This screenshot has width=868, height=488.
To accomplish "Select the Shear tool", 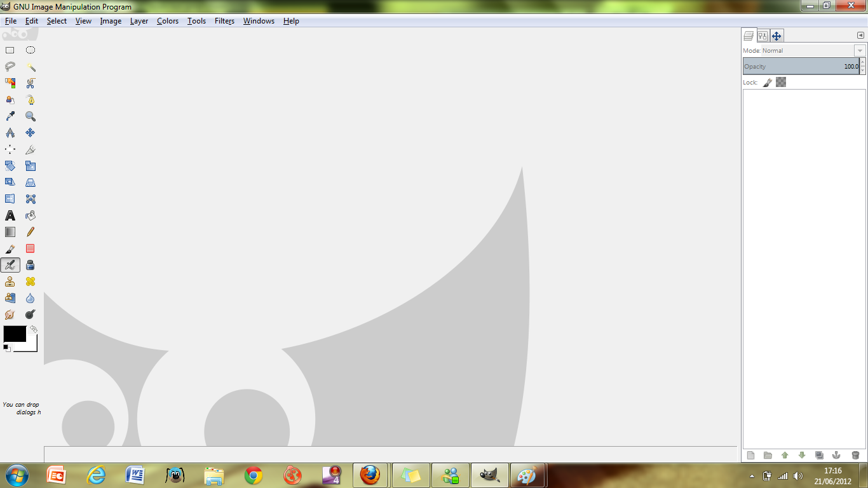I will pyautogui.click(x=10, y=182).
